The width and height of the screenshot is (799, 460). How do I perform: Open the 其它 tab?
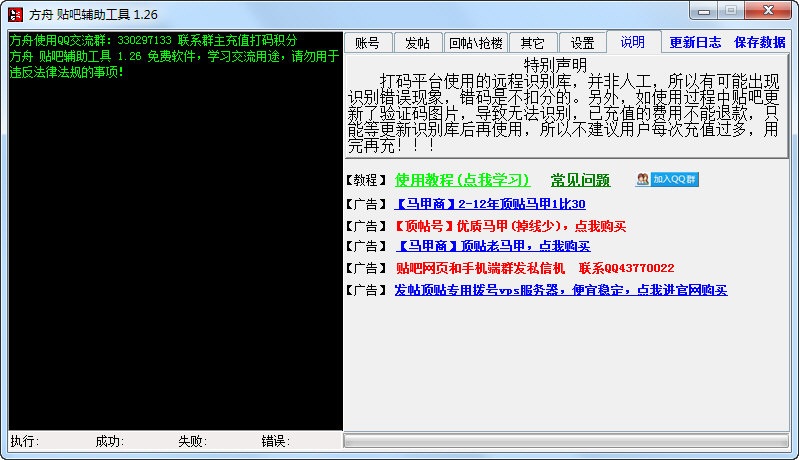coord(532,43)
